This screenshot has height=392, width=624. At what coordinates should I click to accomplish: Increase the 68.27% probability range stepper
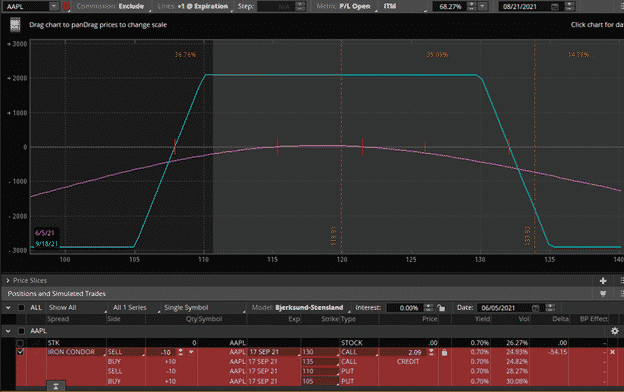point(471,4)
